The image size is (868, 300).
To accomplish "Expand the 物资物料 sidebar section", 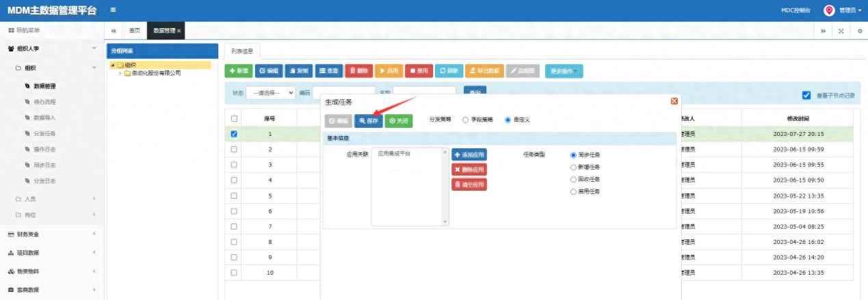I will (x=52, y=271).
